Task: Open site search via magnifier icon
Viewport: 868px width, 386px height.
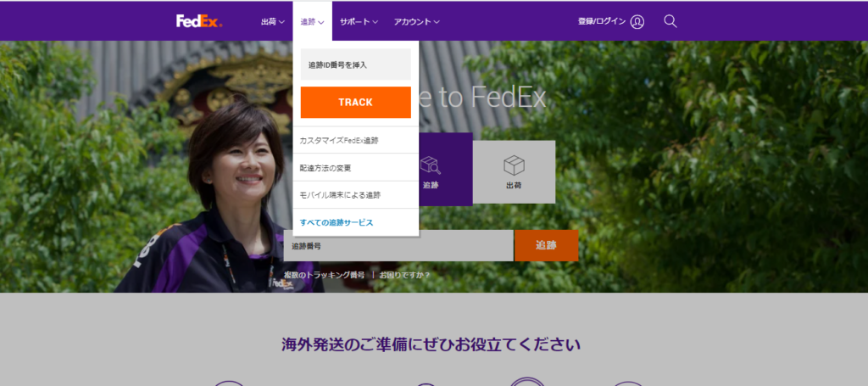Action: (670, 21)
